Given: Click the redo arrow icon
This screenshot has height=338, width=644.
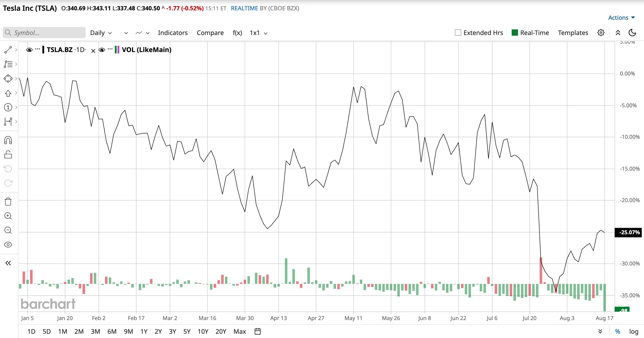Looking at the screenshot, I should 8,183.
